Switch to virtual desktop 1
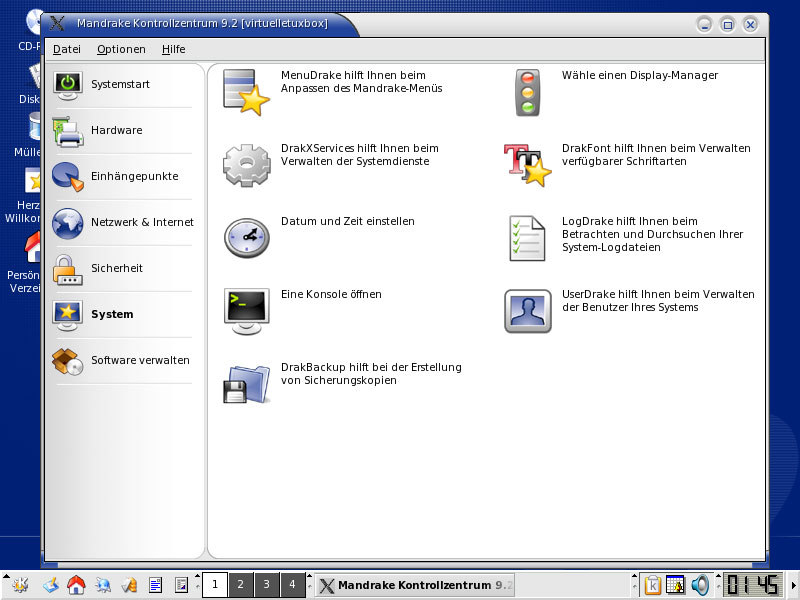 pos(215,585)
